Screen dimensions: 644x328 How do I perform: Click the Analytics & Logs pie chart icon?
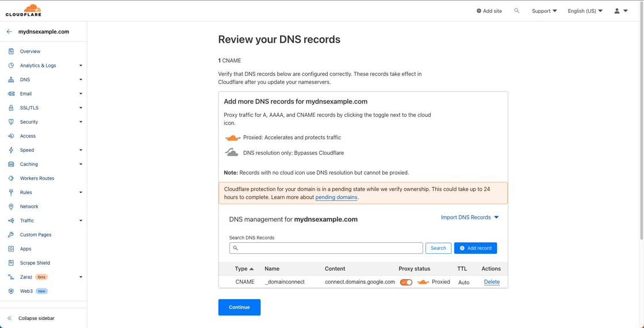11,66
